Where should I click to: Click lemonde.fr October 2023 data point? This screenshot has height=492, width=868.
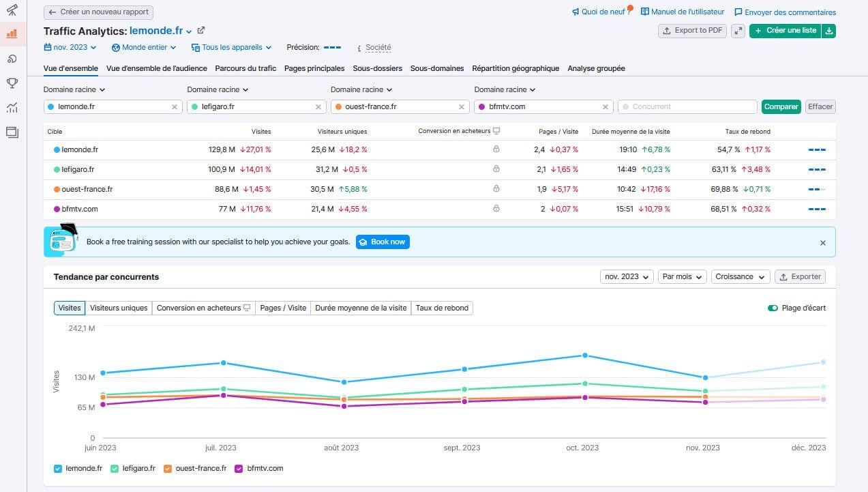[585, 356]
